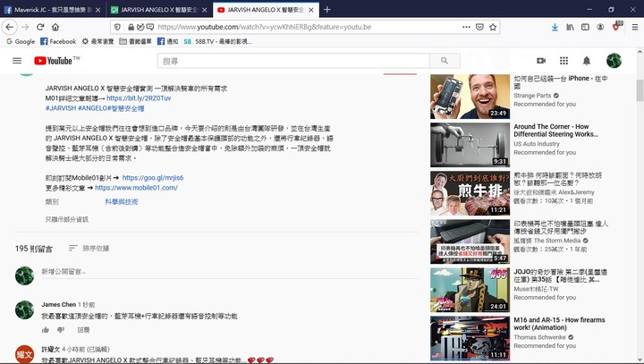Open The Storm Media channel name
The height and width of the screenshot is (364, 644).
(x=547, y=241)
